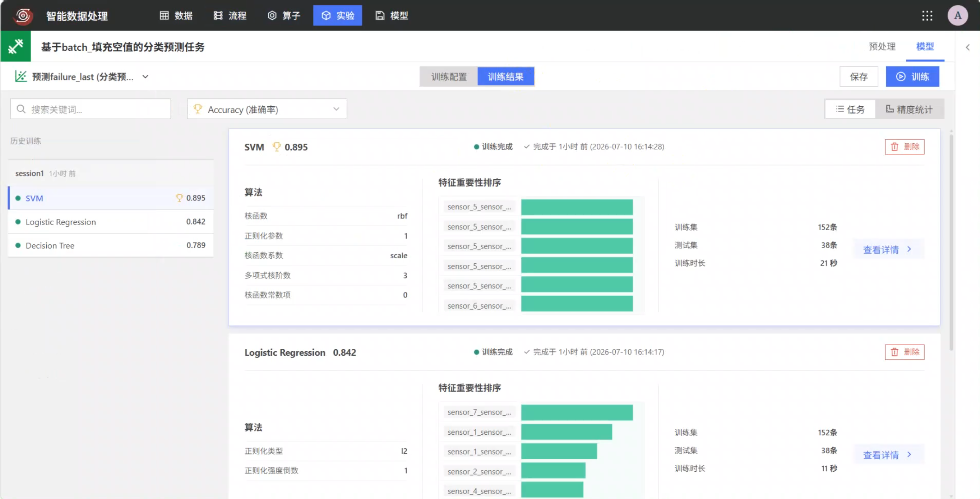Click the search magnifier icon
The height and width of the screenshot is (499, 980).
(21, 109)
